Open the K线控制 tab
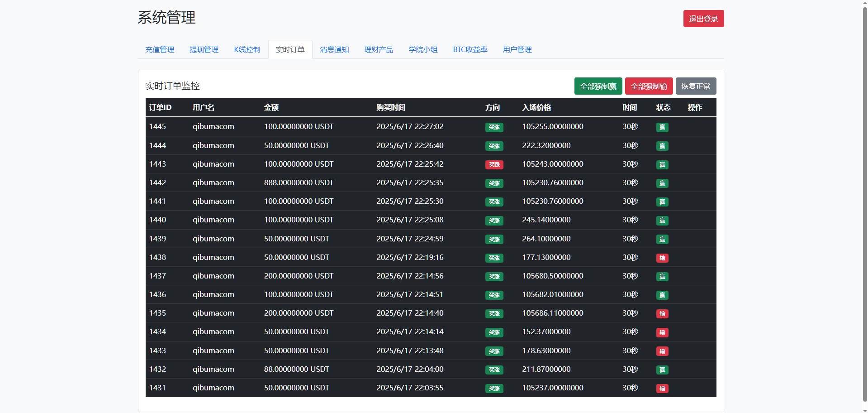The width and height of the screenshot is (868, 413). pos(247,49)
